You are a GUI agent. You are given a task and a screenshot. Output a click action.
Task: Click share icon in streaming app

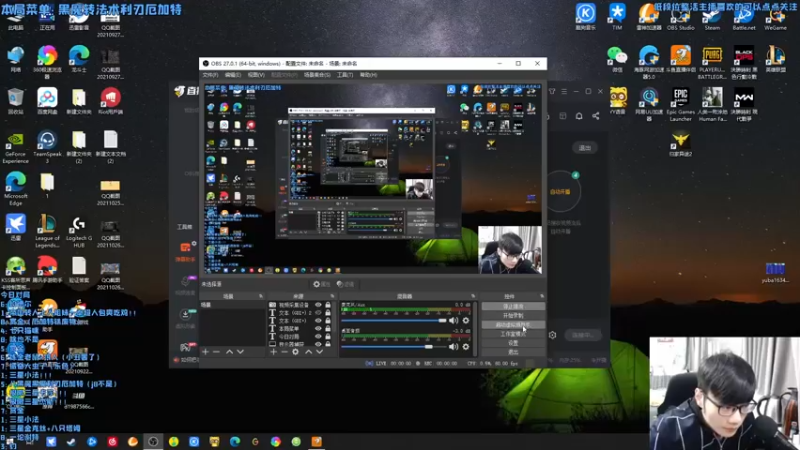[595, 116]
